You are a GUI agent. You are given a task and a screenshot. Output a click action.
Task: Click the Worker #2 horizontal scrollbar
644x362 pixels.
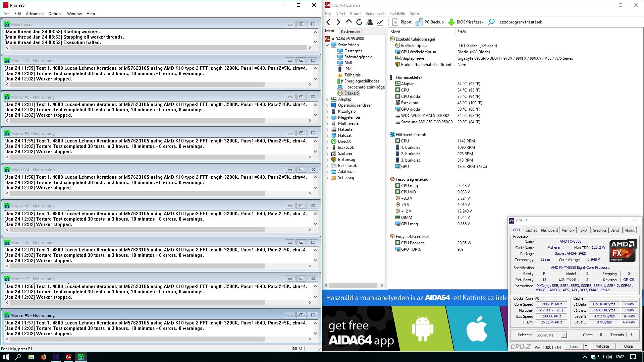(158, 121)
